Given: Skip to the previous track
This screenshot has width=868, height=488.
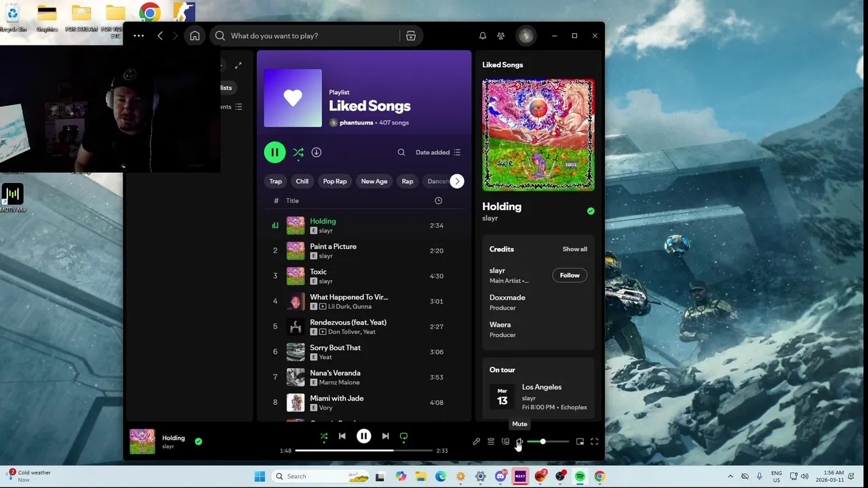Looking at the screenshot, I should [x=342, y=436].
